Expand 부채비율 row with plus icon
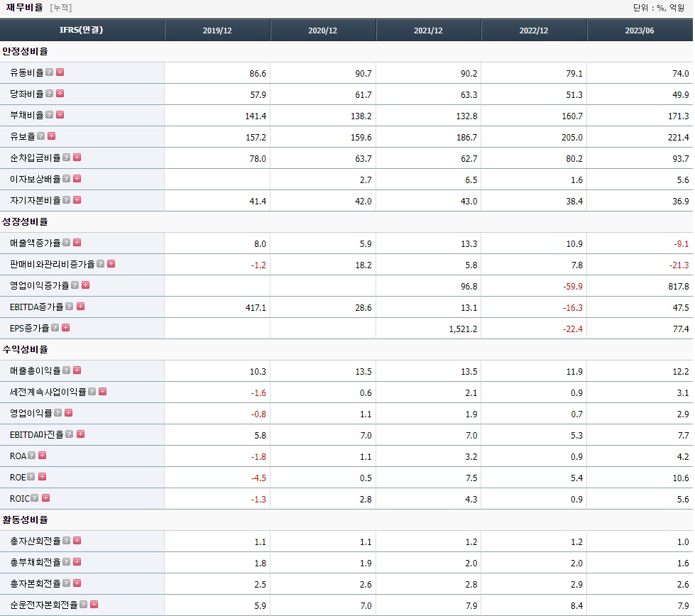Image resolution: width=695 pixels, height=616 pixels. (x=60, y=115)
